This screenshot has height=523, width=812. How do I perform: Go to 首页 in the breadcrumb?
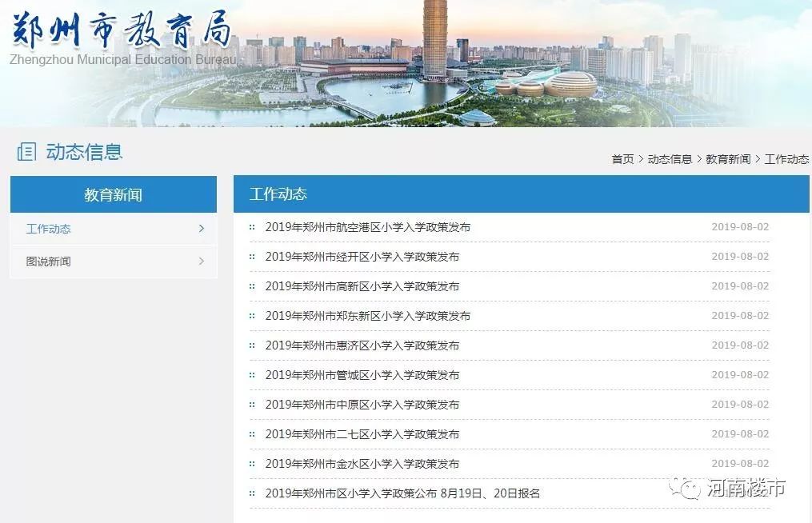click(x=622, y=159)
